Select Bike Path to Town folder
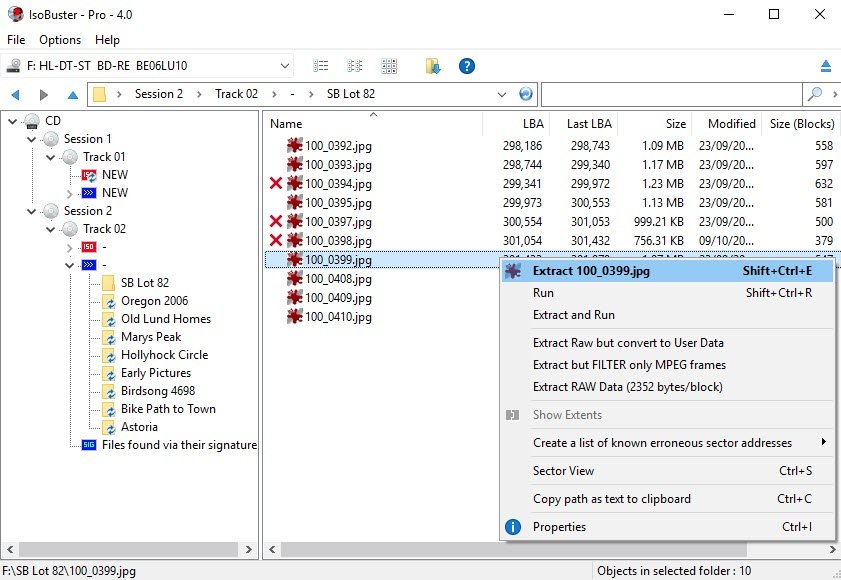 pos(168,409)
